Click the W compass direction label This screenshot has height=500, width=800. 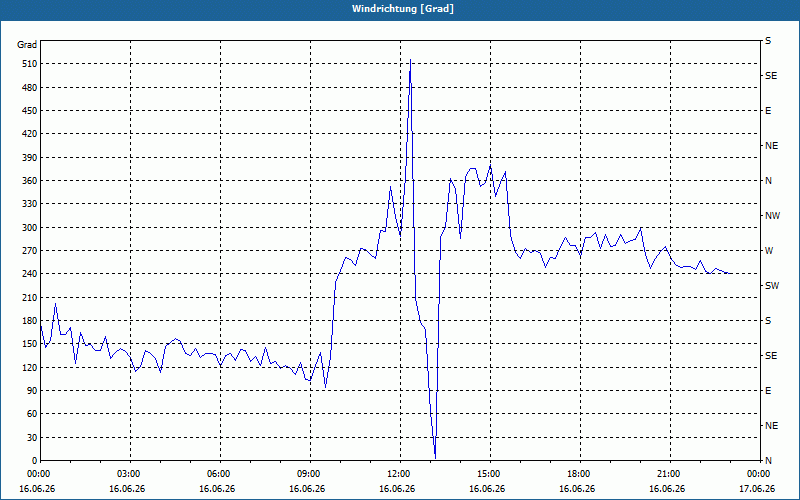click(x=769, y=251)
